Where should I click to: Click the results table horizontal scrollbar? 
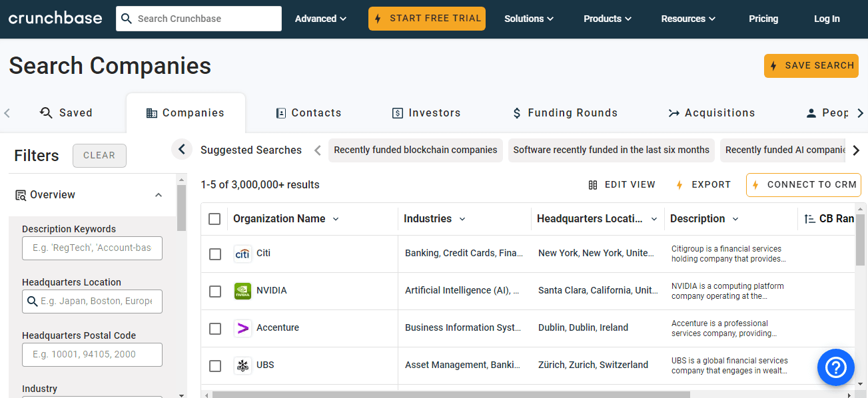(451, 395)
